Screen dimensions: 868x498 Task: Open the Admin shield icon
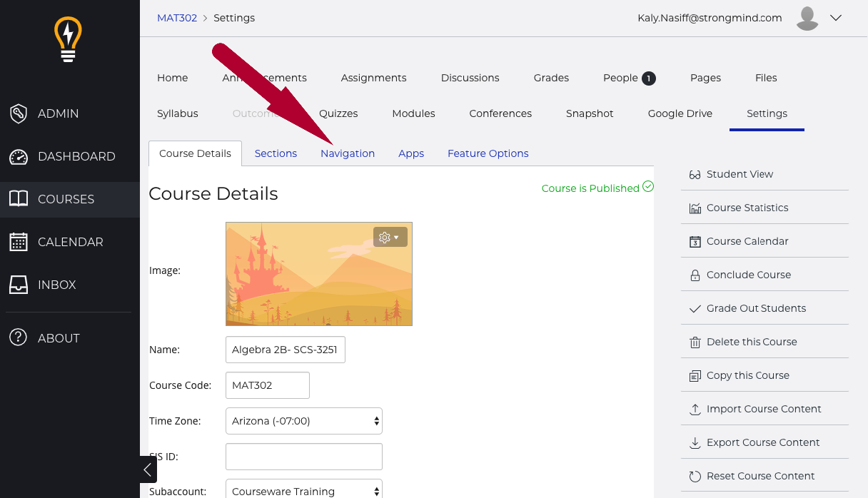pyautogui.click(x=19, y=113)
